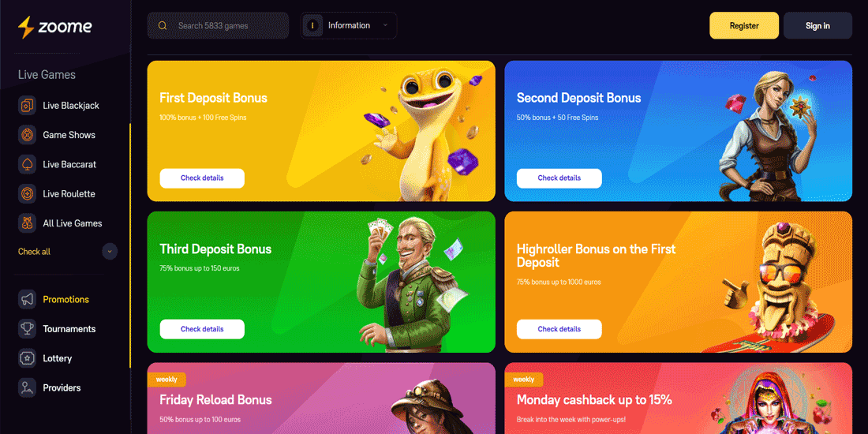Open the Lottery ticket icon
Screen dimensions: 868x434
27,358
